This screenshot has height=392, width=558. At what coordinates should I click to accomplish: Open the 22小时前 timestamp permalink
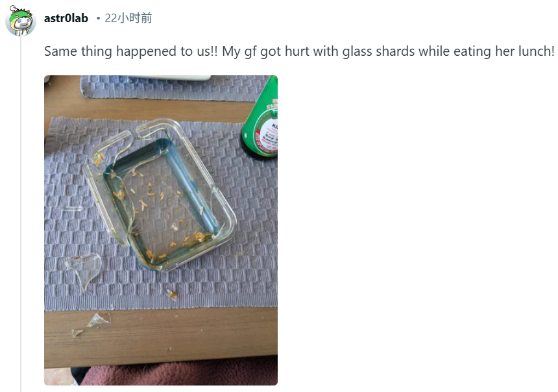click(x=128, y=18)
